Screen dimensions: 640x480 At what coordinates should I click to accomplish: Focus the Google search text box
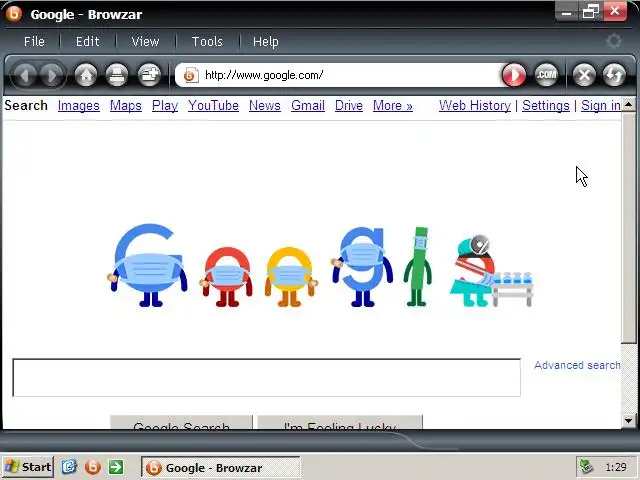tap(267, 378)
